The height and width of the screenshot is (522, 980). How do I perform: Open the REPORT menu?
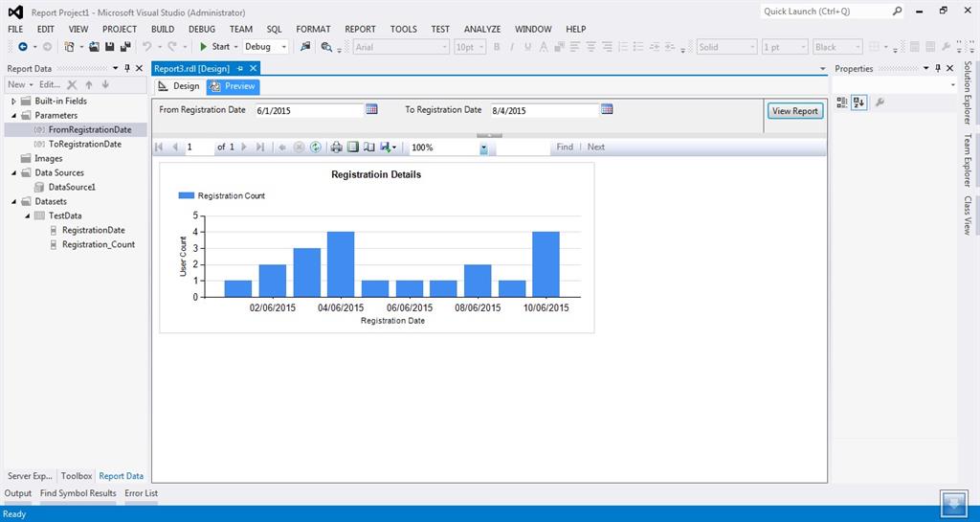[360, 29]
